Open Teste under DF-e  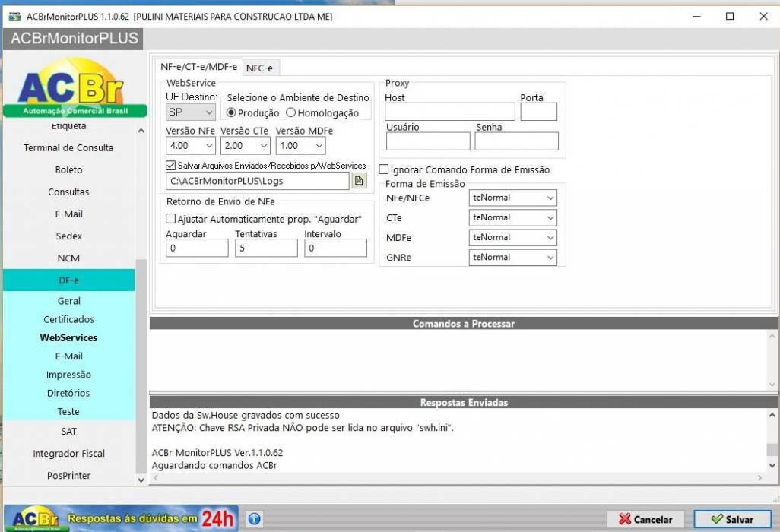click(x=68, y=411)
